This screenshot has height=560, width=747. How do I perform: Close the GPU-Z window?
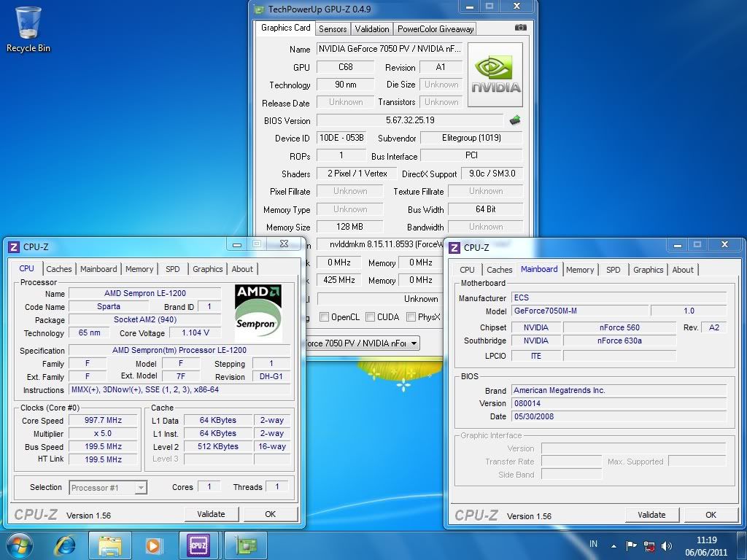point(517,6)
